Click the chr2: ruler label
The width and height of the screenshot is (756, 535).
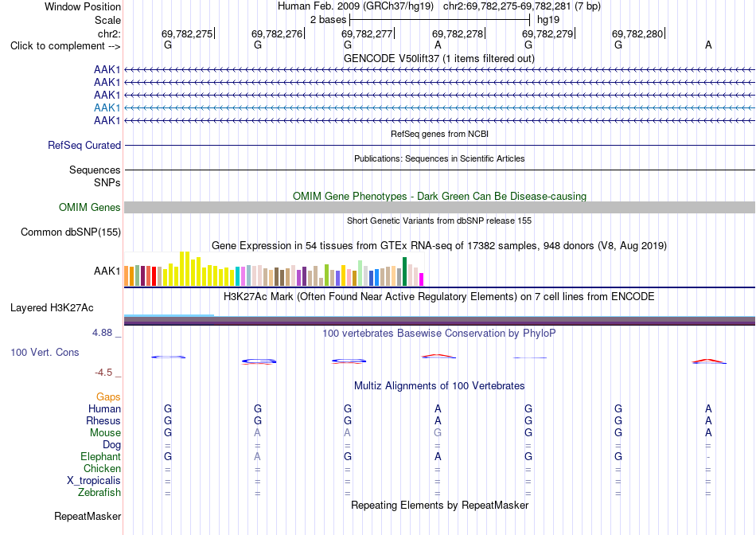click(x=109, y=33)
